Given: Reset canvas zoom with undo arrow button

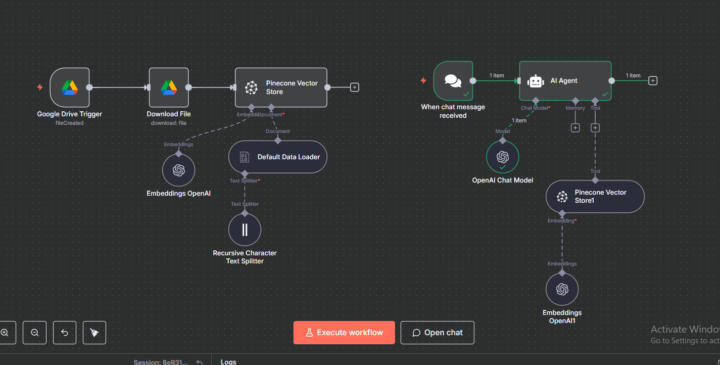Looking at the screenshot, I should (64, 332).
